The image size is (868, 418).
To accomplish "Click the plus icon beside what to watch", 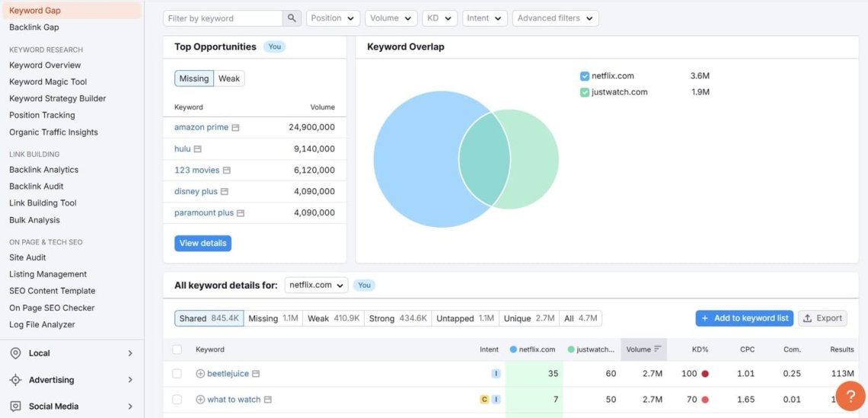I will (x=200, y=400).
